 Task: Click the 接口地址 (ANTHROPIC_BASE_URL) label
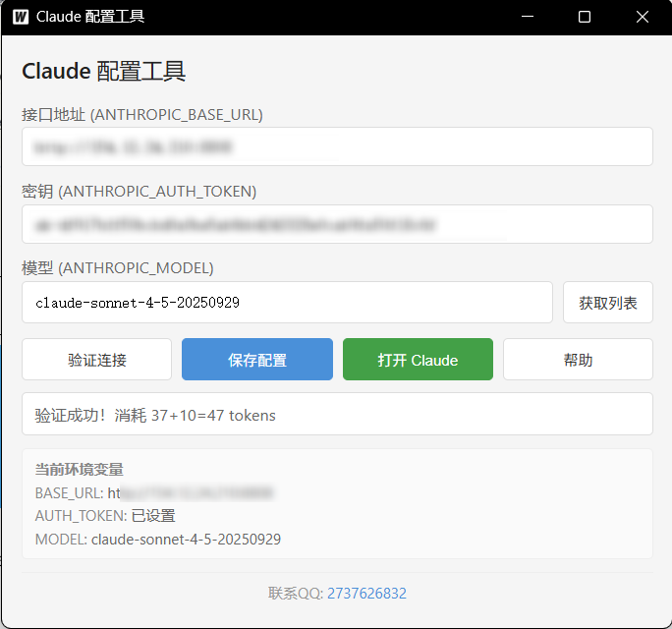142,114
